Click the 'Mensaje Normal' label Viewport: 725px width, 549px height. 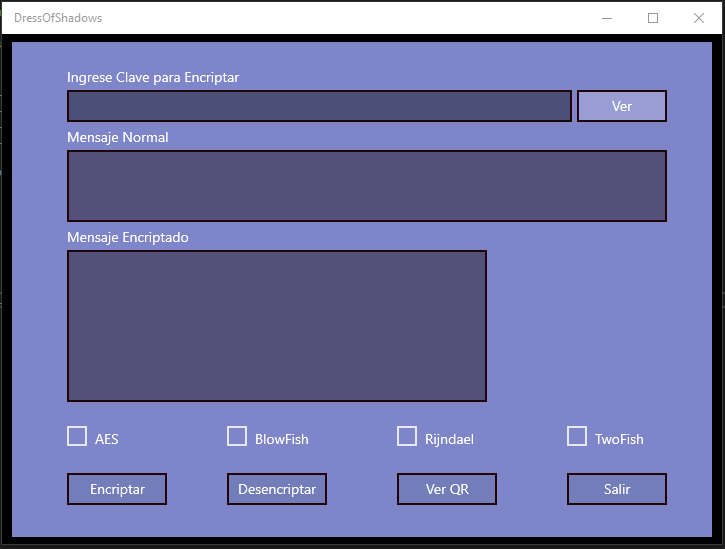[x=118, y=137]
